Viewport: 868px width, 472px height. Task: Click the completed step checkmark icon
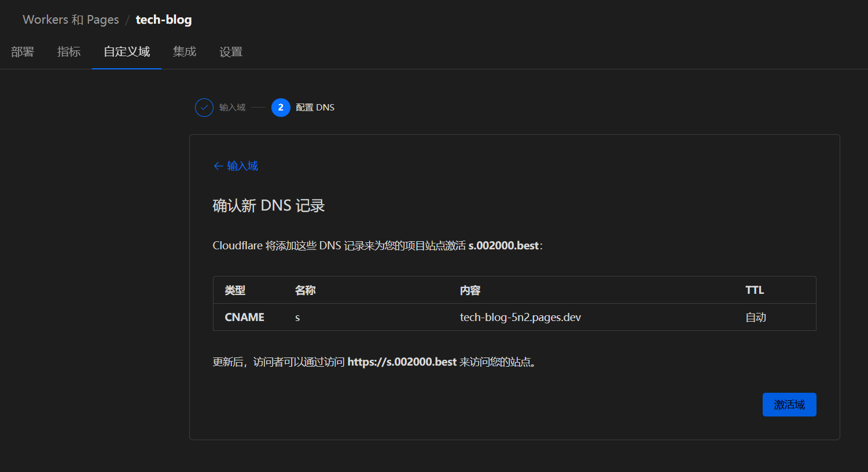tap(204, 108)
